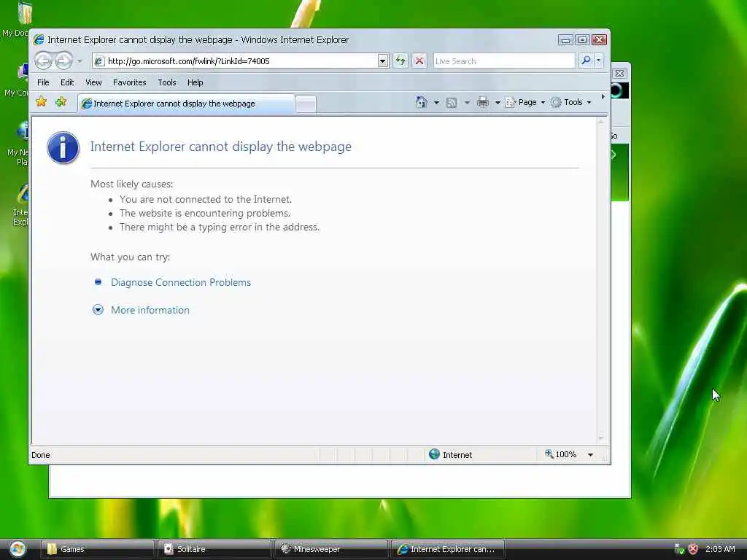Switch to Minesweeper taskbar button
Screen dimensions: 747x560
pyautogui.click(x=330, y=549)
